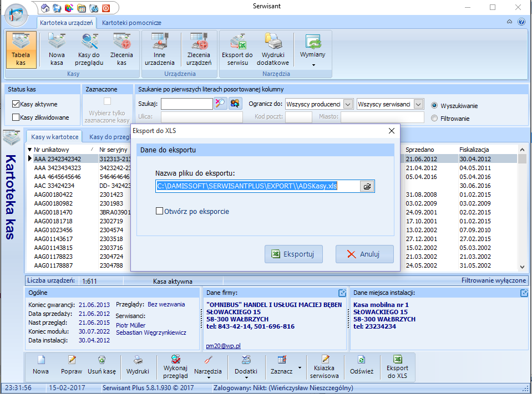This screenshot has width=532, height=394.
Task: Select Inne urządzenia ribbon icon
Action: 159,49
